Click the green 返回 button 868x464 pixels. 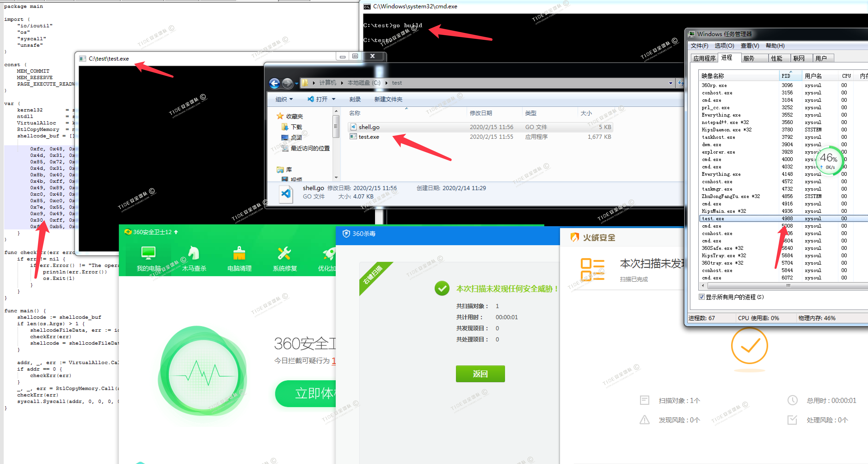point(480,374)
